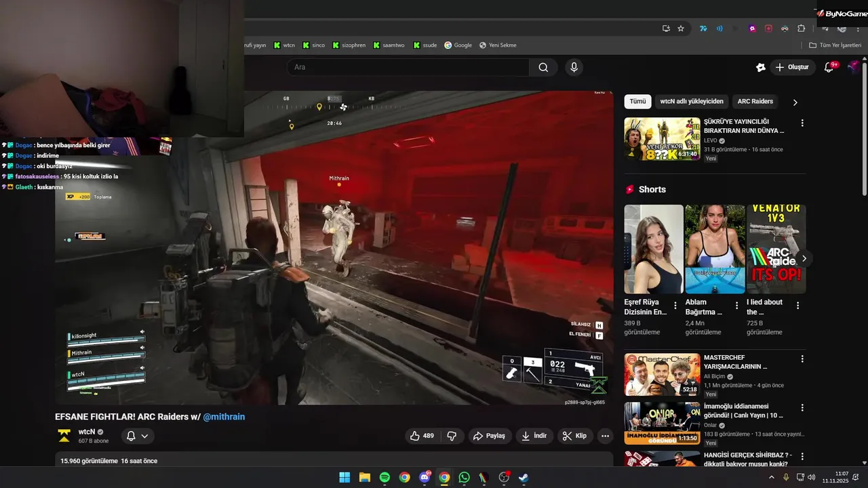Viewport: 868px width, 488px height.
Task: Start voice search with the microphone icon
Action: [x=574, y=67]
